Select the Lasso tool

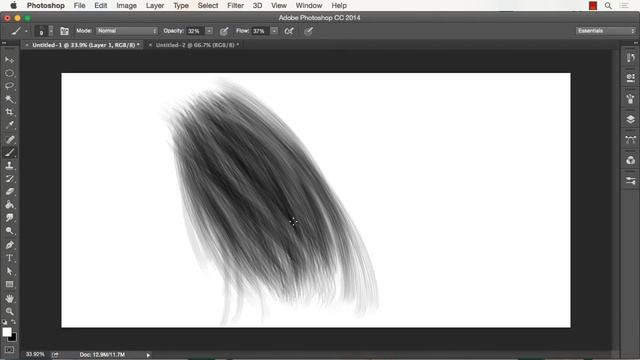[x=9, y=86]
